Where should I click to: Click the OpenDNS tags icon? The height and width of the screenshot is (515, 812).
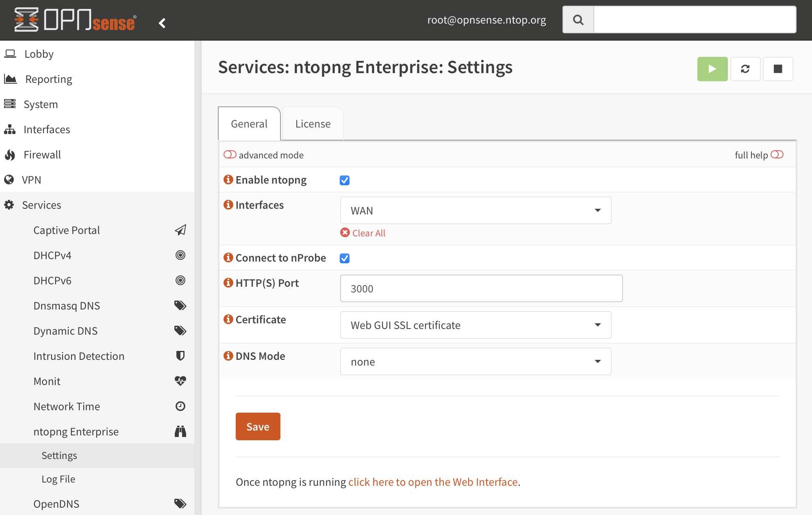(180, 504)
